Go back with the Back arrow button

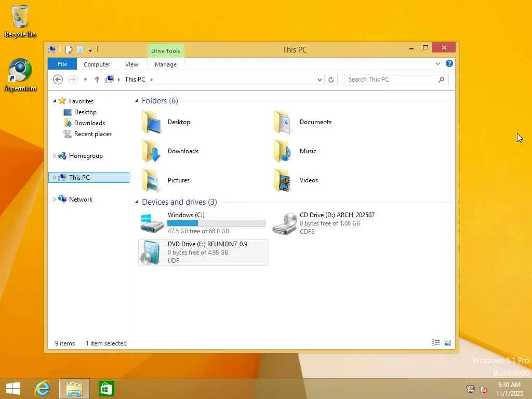click(x=58, y=79)
